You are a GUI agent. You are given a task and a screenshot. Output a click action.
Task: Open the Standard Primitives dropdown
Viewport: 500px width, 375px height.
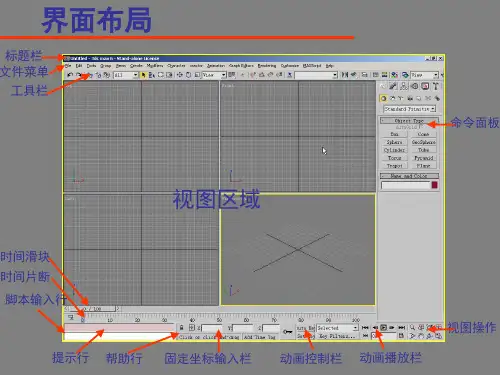click(409, 109)
